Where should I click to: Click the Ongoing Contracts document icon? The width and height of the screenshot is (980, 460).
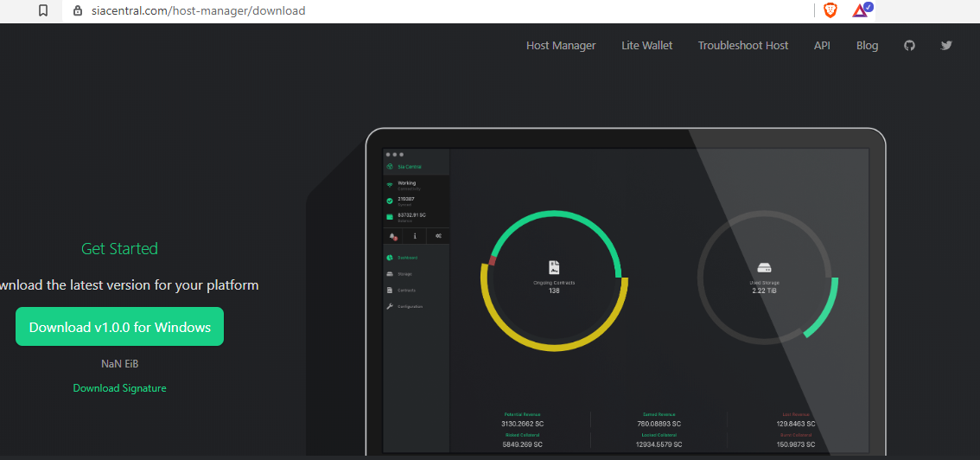554,267
